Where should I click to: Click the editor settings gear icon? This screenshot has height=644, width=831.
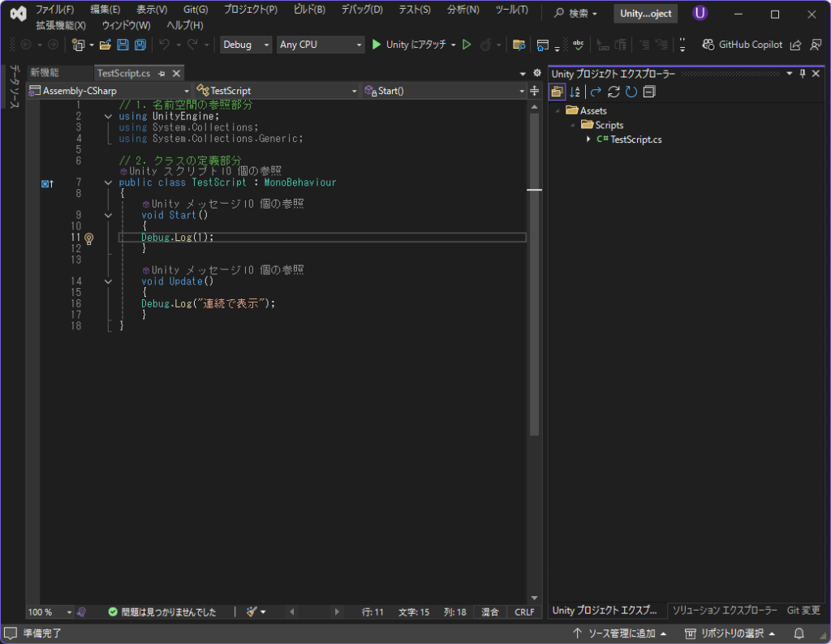point(536,73)
